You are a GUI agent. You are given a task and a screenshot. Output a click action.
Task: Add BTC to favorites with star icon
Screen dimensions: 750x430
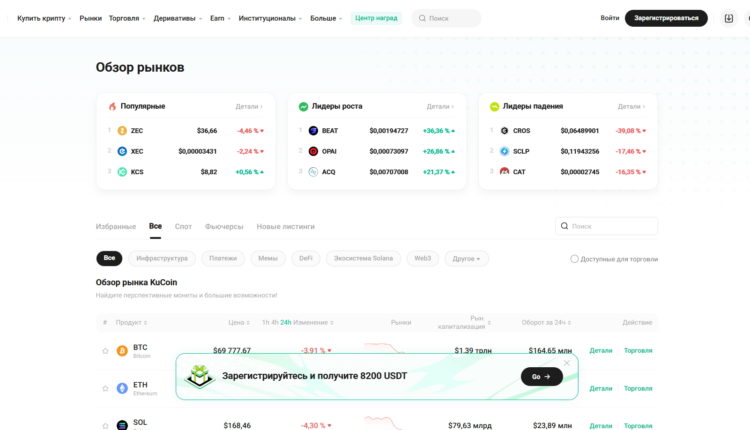[105, 351]
